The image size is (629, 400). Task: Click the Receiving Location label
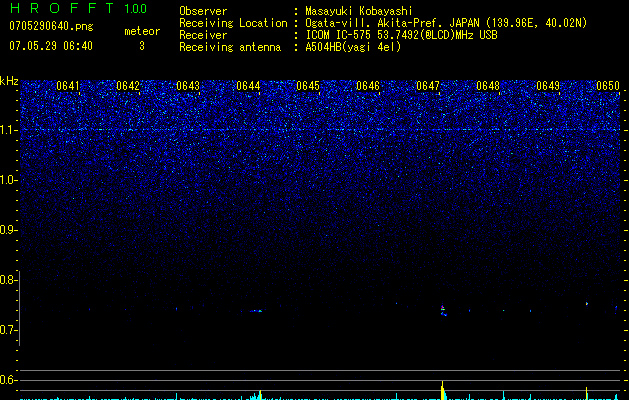[x=233, y=23]
